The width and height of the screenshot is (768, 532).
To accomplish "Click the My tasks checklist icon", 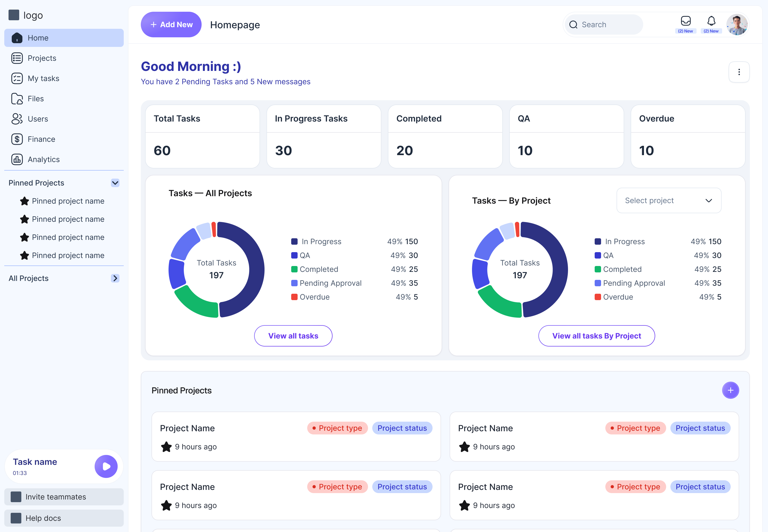I will [17, 78].
